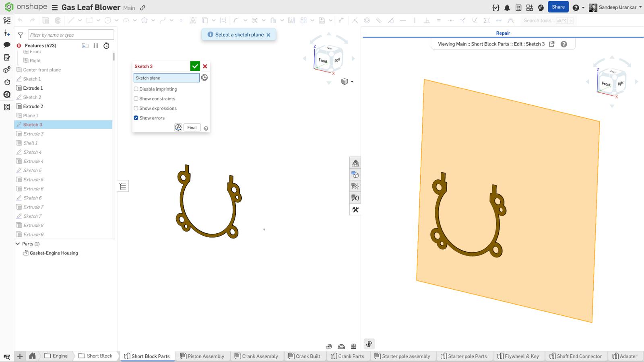Uncheck the Show errors option

point(136,118)
